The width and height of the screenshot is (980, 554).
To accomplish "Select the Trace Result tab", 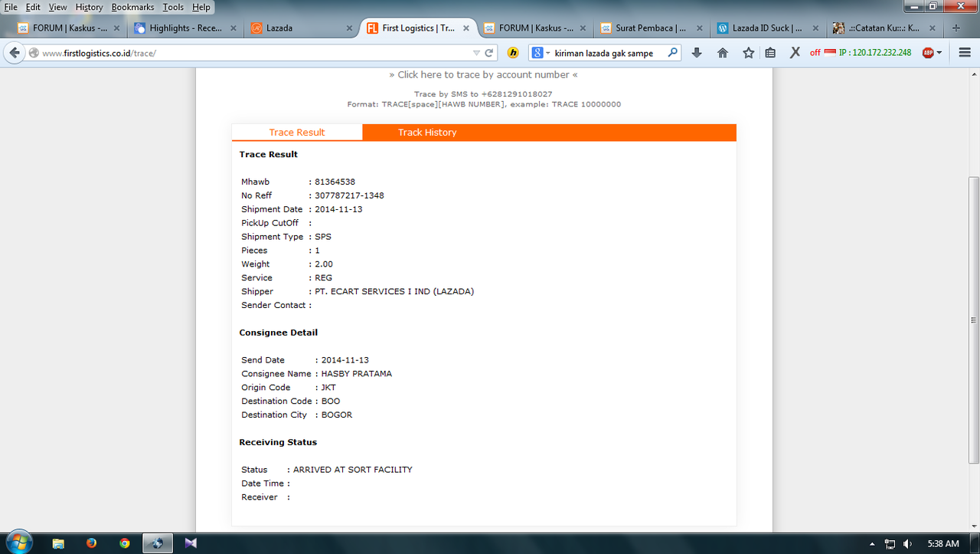I will (x=297, y=133).
